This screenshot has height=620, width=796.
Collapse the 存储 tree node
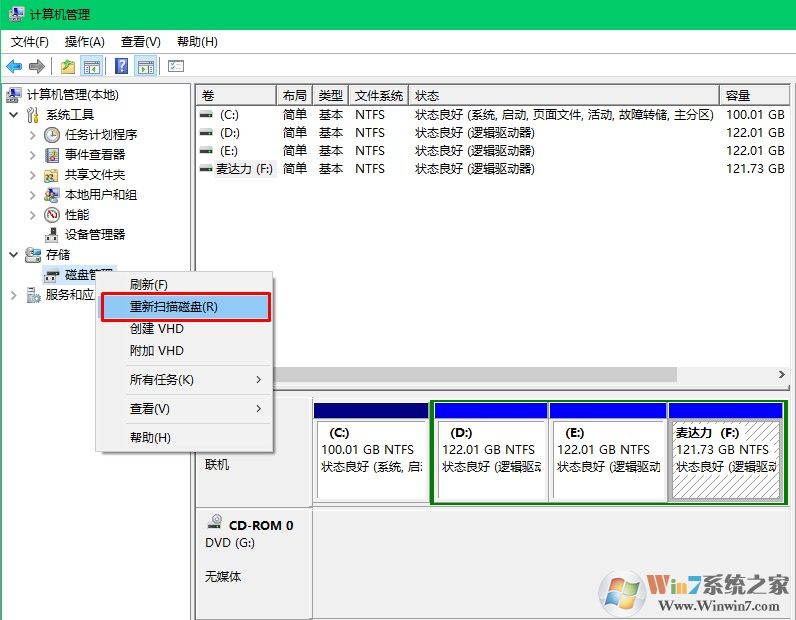click(13, 255)
